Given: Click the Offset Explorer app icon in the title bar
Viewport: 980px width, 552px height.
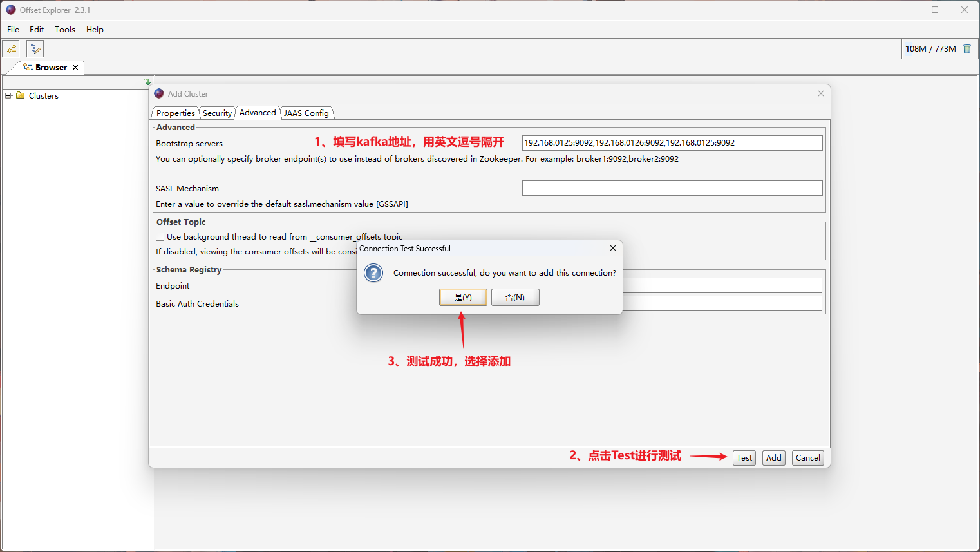Looking at the screenshot, I should coord(11,10).
